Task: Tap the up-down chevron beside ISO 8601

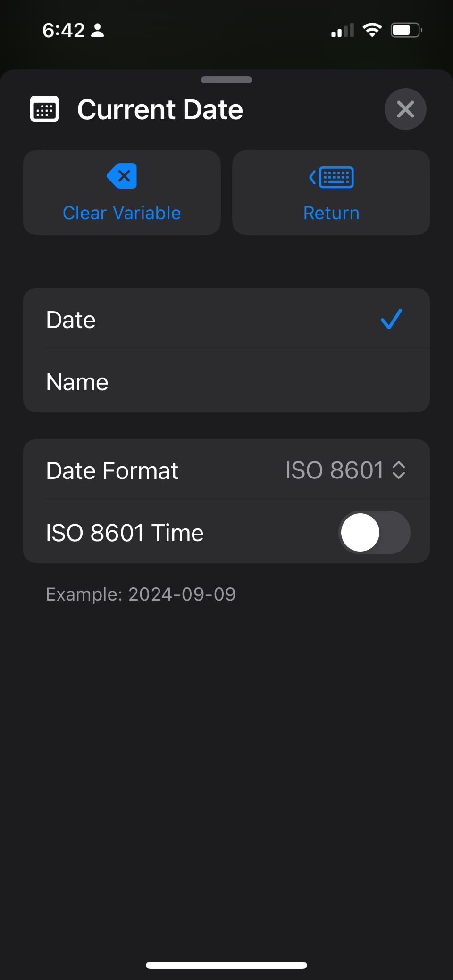Action: 399,470
